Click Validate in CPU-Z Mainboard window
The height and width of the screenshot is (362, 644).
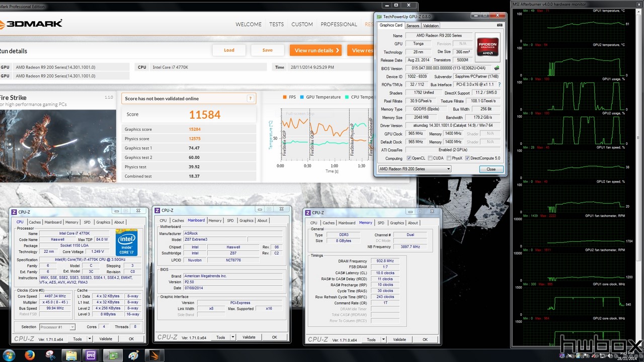pos(249,337)
